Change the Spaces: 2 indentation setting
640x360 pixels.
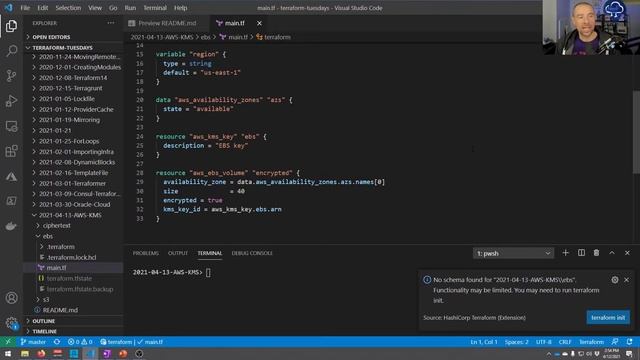click(x=516, y=342)
